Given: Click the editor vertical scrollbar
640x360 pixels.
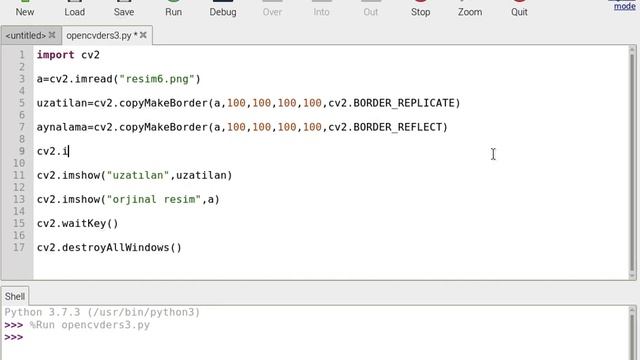Looking at the screenshot, I should tap(632, 162).
